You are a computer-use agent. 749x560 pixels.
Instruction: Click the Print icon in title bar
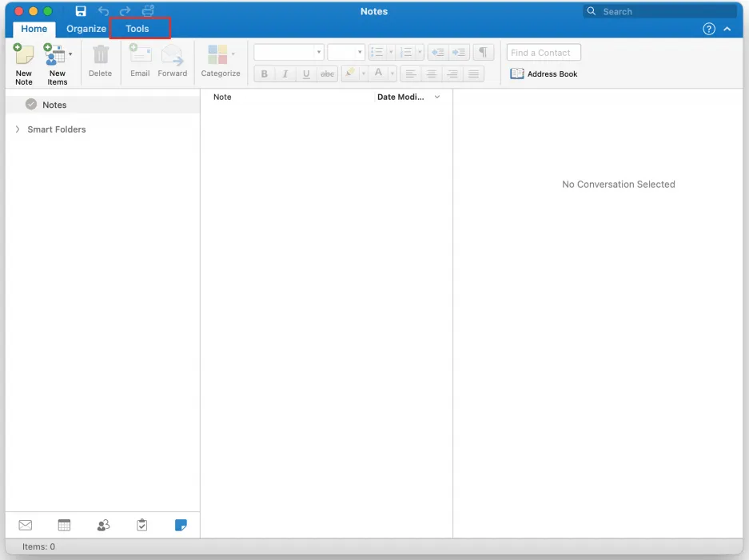[148, 11]
